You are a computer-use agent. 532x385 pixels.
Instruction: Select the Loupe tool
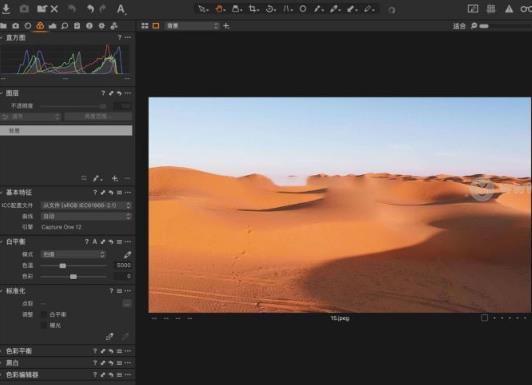(236, 9)
